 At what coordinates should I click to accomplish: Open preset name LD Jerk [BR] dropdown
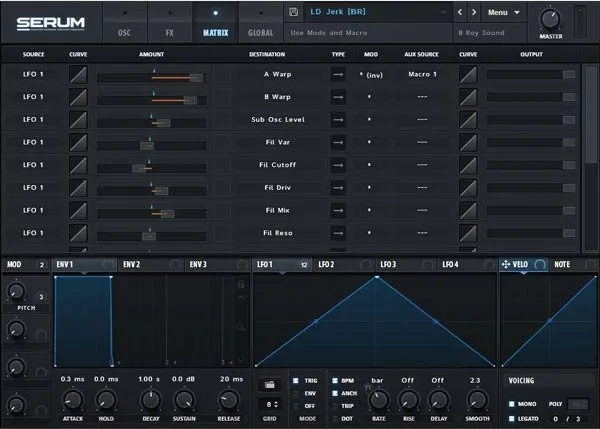coord(378,12)
